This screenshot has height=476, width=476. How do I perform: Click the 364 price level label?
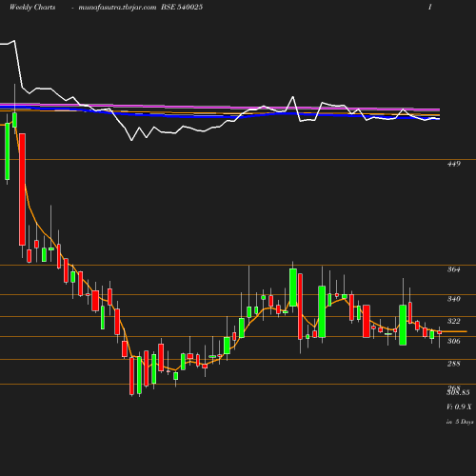click(454, 269)
